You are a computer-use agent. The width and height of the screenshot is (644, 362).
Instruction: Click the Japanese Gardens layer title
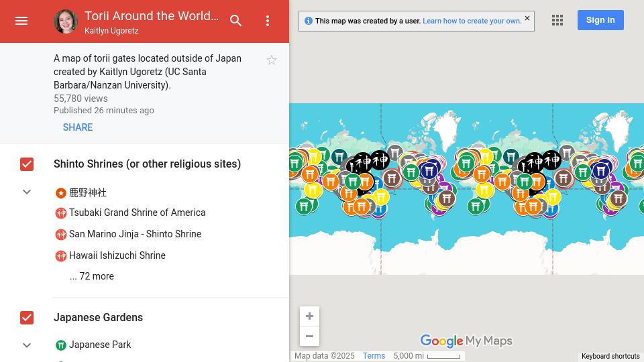98,317
